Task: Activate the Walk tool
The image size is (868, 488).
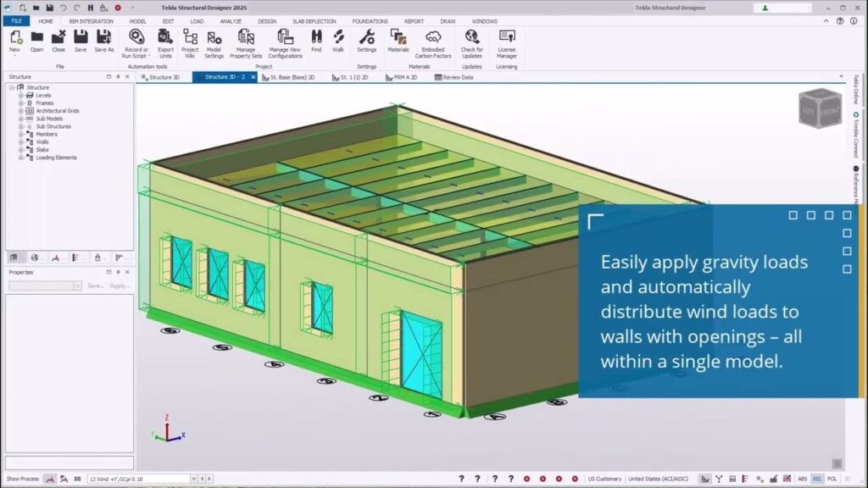Action: tap(338, 42)
